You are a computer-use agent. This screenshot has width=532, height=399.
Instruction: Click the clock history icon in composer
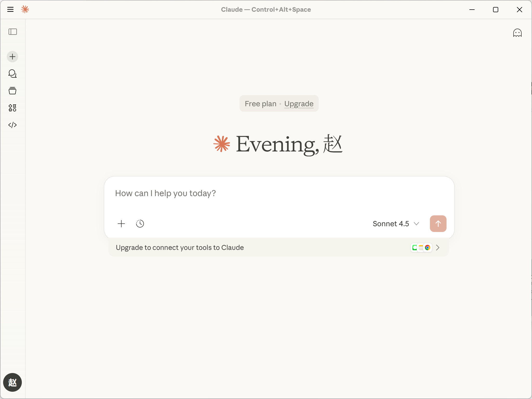coord(140,224)
